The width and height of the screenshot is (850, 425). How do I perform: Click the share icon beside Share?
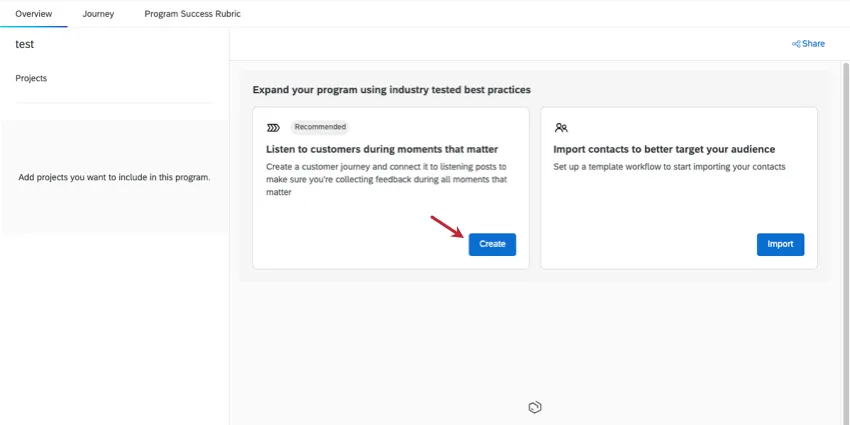(x=796, y=44)
